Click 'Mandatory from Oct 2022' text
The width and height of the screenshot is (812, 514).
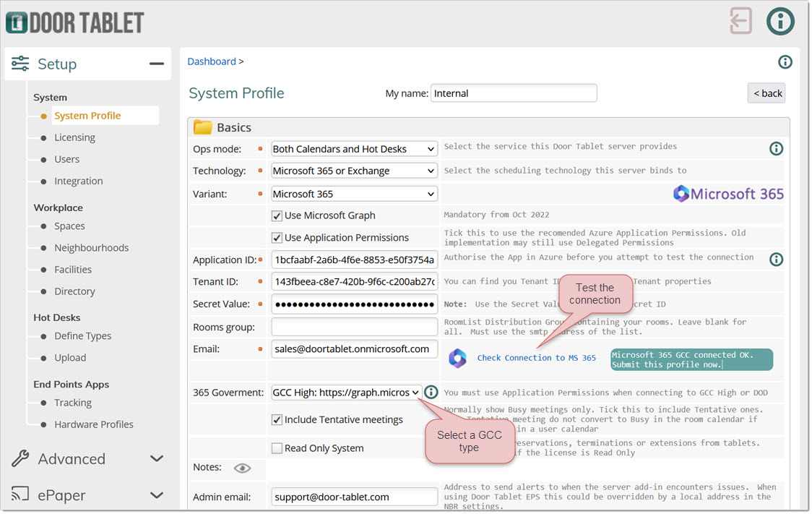496,215
